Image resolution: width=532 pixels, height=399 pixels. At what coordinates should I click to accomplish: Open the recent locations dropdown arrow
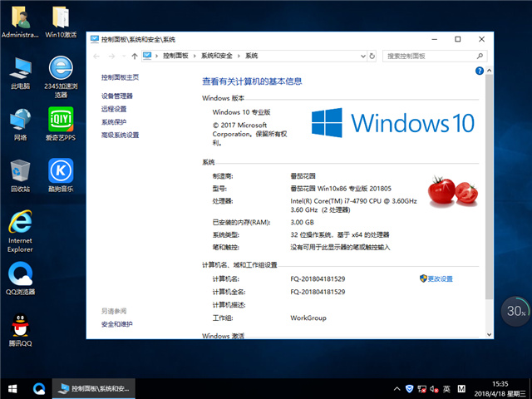click(124, 56)
